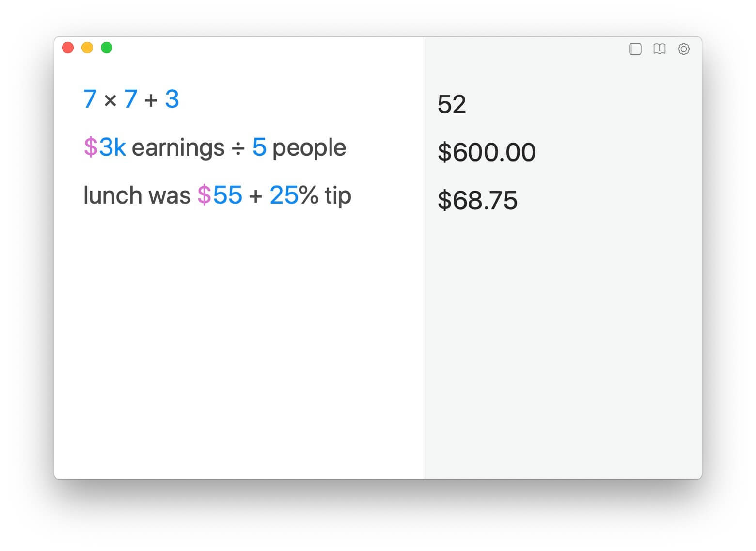
Task: Toggle the sidebar panel icon
Action: tap(635, 49)
